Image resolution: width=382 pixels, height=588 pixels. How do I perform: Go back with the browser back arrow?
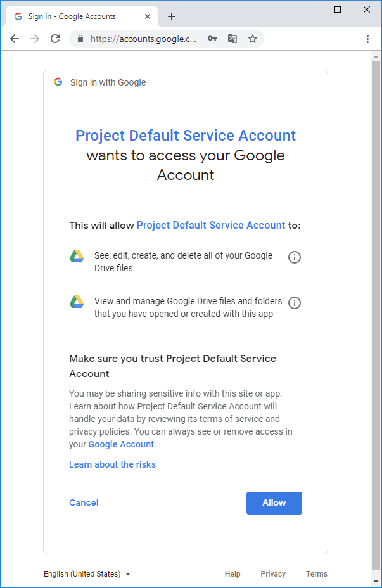click(15, 39)
